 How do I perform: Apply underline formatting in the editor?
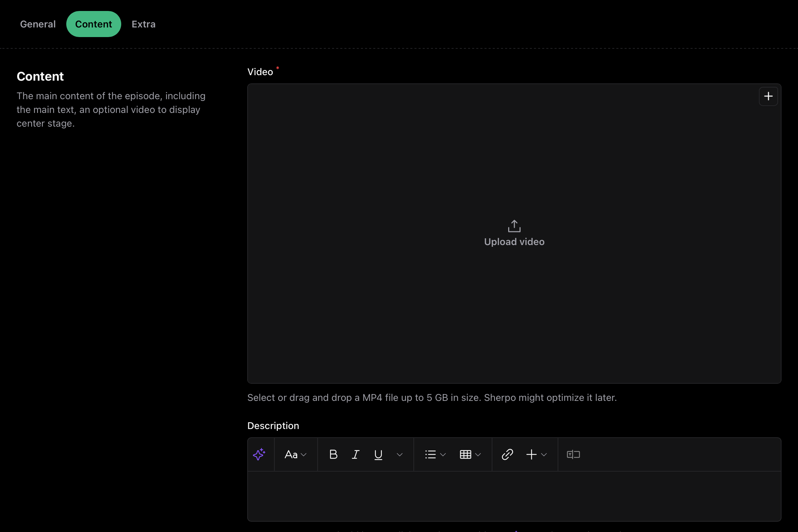tap(378, 454)
